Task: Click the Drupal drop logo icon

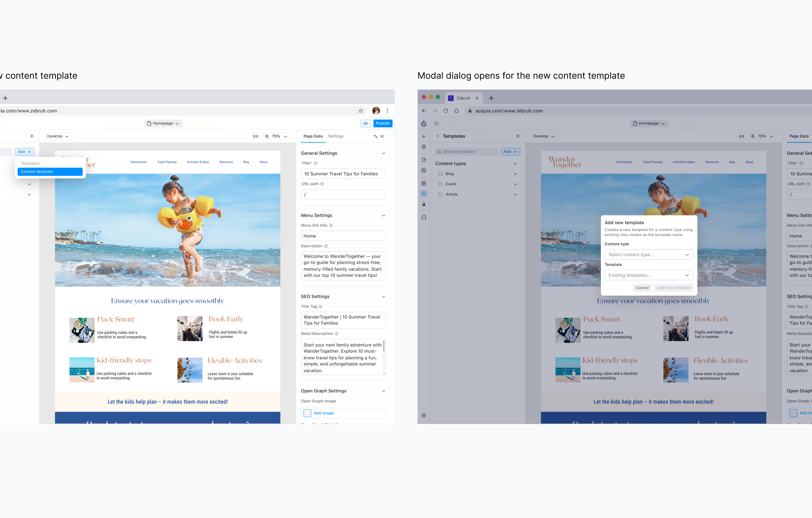Action: [424, 123]
